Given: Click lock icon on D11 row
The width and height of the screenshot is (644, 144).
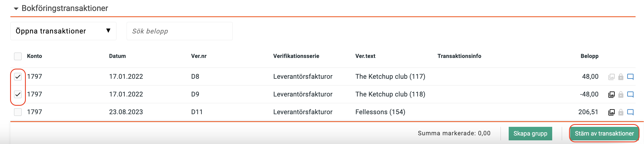Looking at the screenshot, I should [621, 112].
